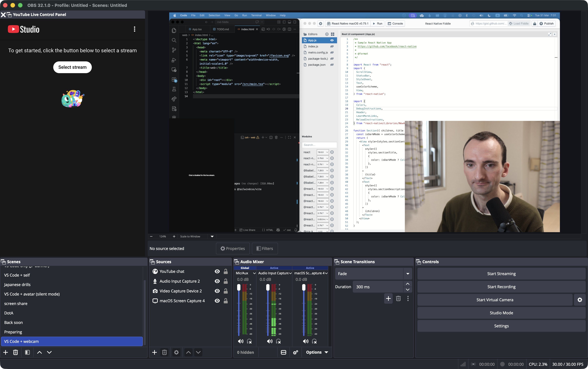Screen dimensions: 588x369
Task: Click the Select stream button
Action: tap(73, 67)
